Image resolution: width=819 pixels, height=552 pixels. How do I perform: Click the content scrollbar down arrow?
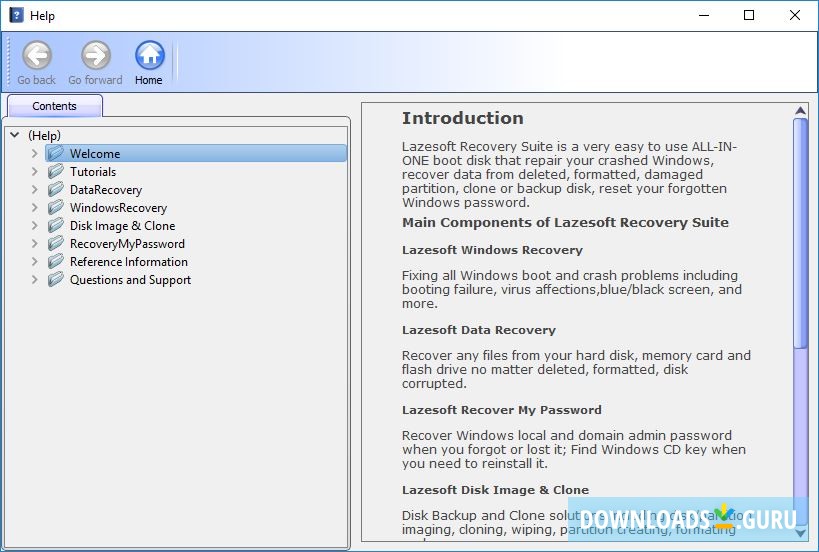[800, 533]
